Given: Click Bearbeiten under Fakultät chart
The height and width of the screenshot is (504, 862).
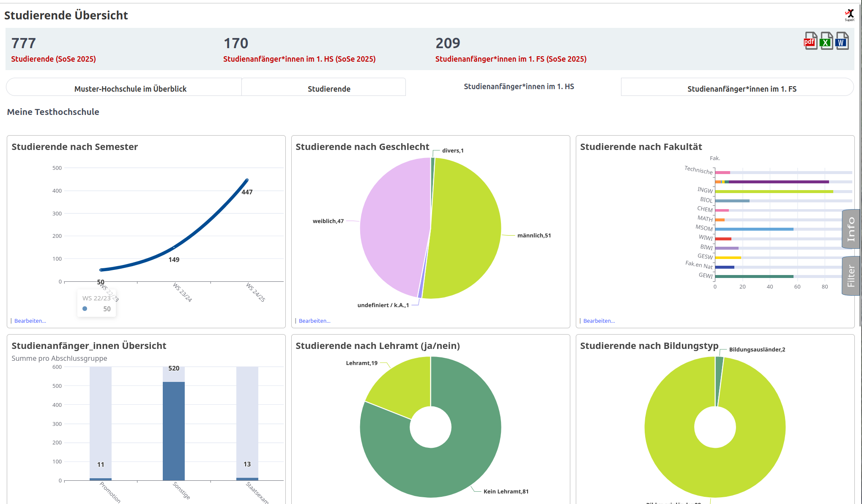Looking at the screenshot, I should coord(599,321).
